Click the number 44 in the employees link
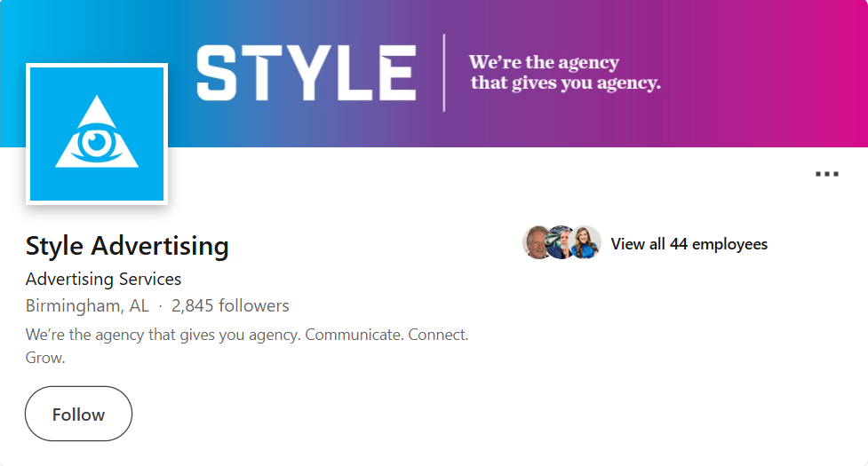Image resolution: width=868 pixels, height=466 pixels. 679,244
